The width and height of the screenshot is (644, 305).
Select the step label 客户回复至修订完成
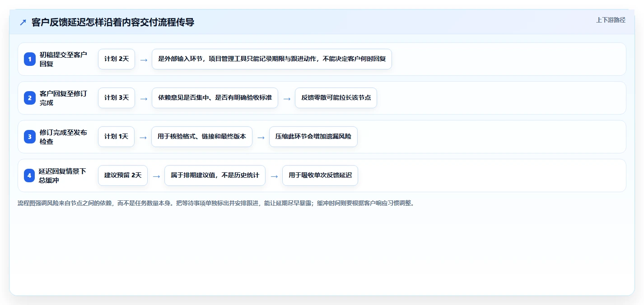coord(63,98)
